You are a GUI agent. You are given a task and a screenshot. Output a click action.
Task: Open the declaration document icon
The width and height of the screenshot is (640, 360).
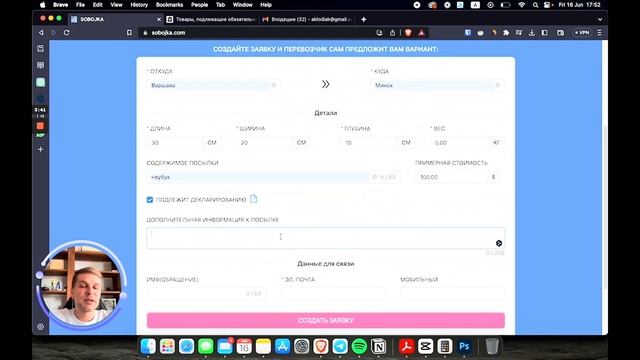pyautogui.click(x=253, y=199)
